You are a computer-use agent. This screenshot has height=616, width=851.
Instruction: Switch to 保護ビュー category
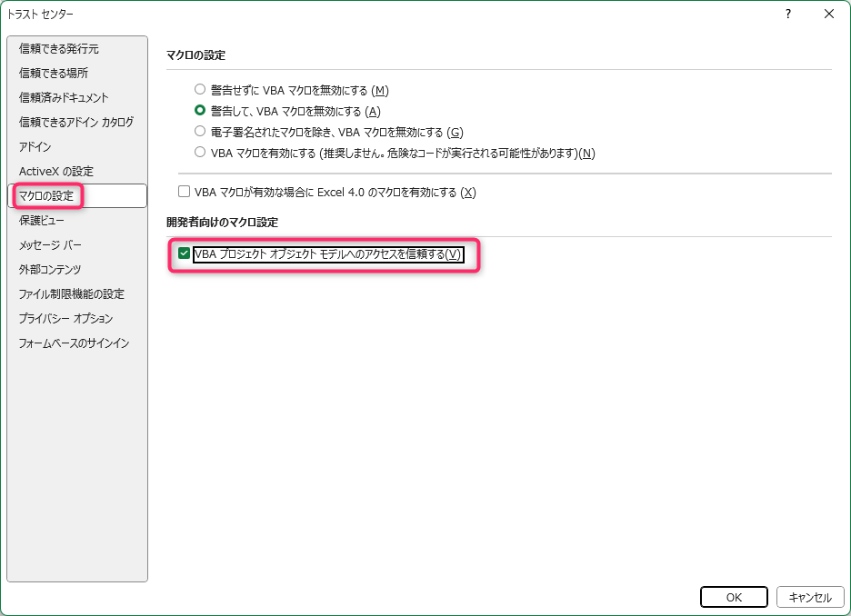[42, 220]
